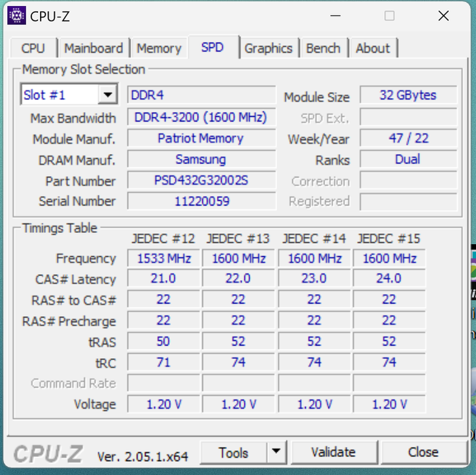Click the Frequency row label

tap(86, 258)
